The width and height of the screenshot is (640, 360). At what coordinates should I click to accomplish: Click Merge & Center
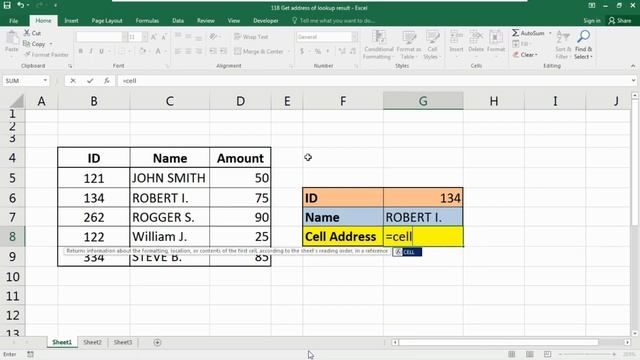coord(259,51)
